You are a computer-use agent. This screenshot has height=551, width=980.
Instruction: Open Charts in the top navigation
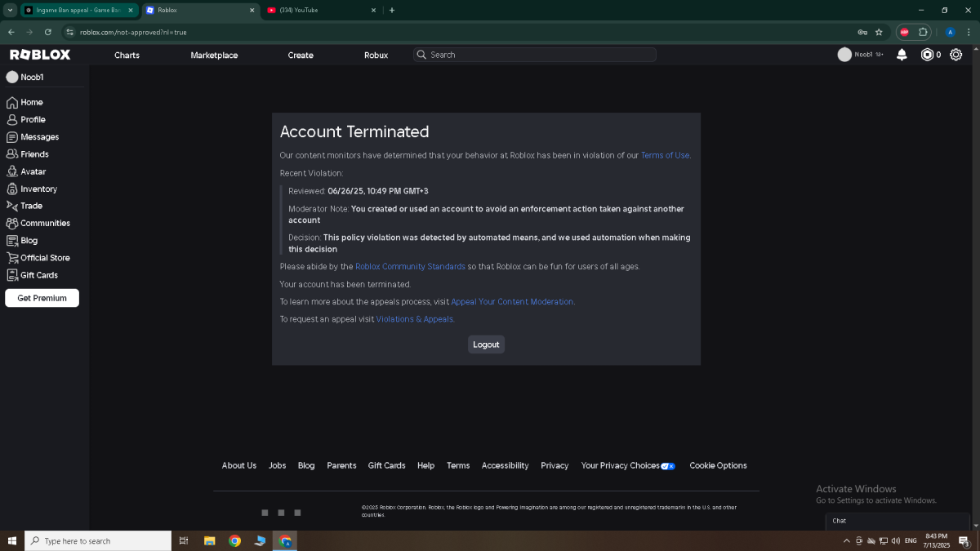coord(127,55)
